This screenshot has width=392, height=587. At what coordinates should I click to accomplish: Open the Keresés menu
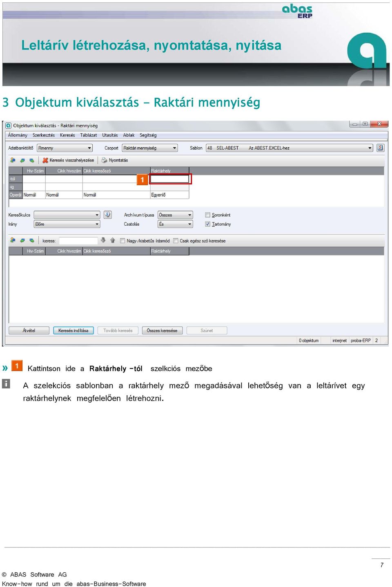(x=67, y=135)
